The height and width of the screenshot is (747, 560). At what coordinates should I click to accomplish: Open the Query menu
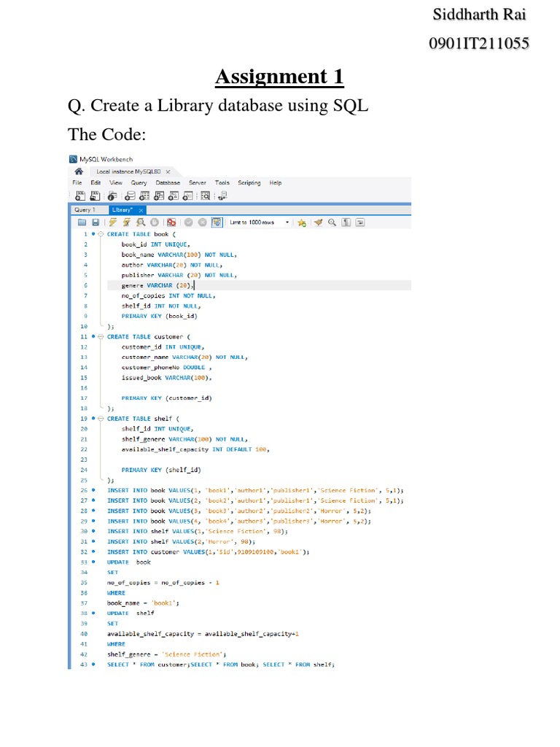[x=139, y=182]
